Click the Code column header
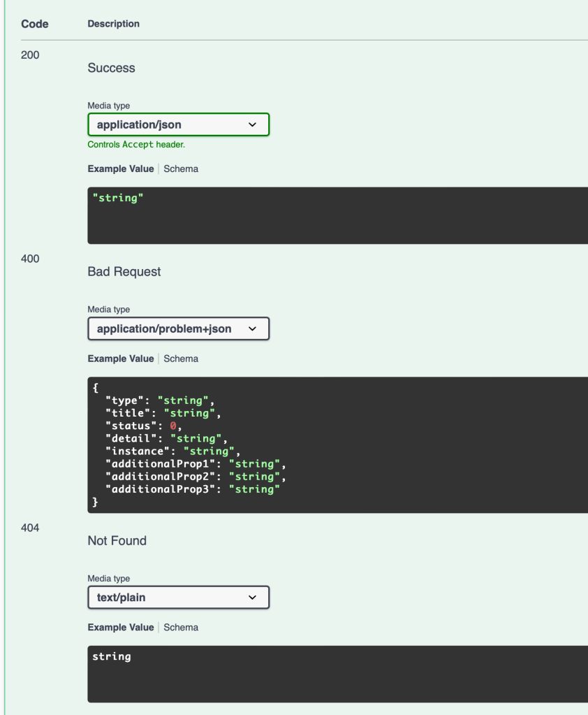This screenshot has width=588, height=715. click(x=35, y=24)
